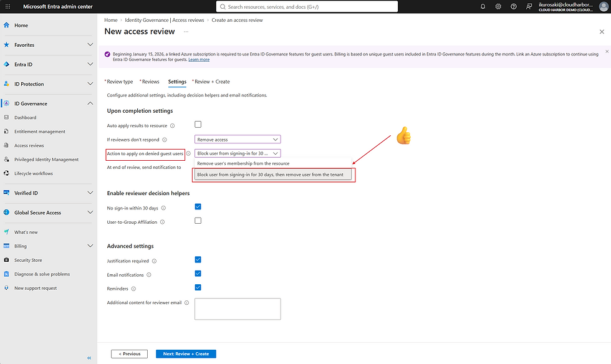Collapse the sidebar with double chevron icon
The width and height of the screenshot is (611, 364).
[x=89, y=358]
